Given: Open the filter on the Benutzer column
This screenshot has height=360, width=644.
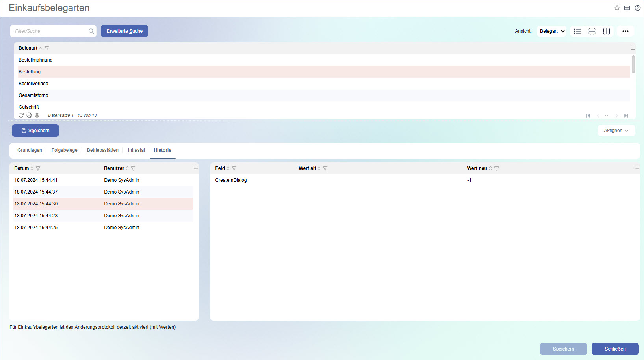Looking at the screenshot, I should point(134,168).
